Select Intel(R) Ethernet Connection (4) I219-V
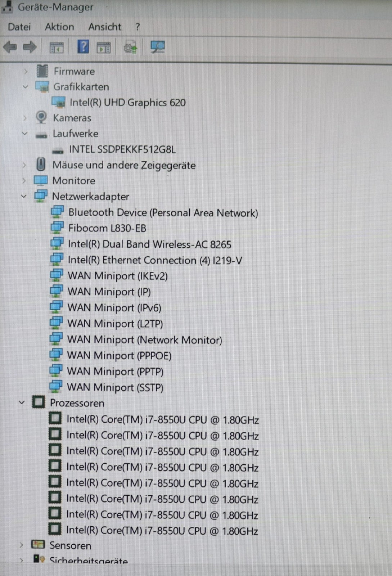Image resolution: width=392 pixels, height=576 pixels. pyautogui.click(x=155, y=260)
